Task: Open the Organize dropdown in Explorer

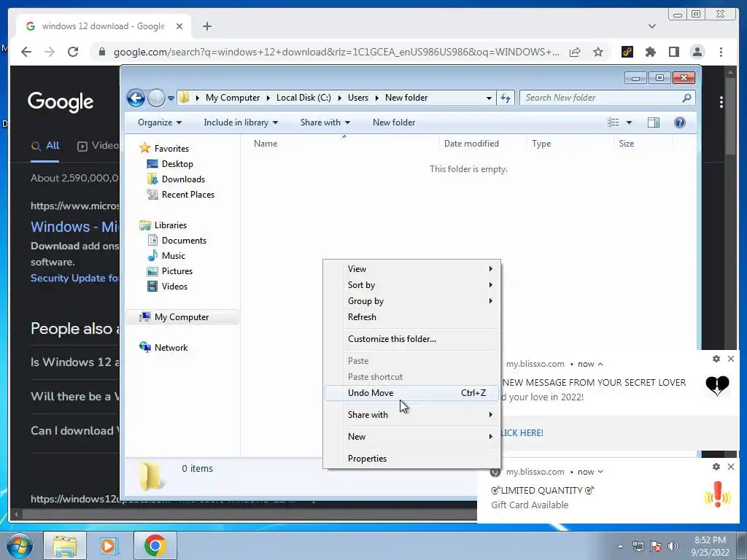Action: [x=160, y=122]
